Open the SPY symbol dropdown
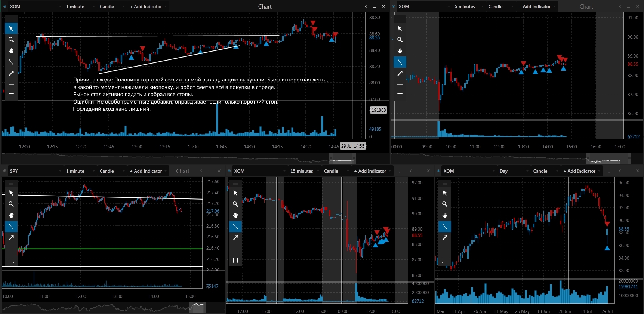This screenshot has height=314, width=644. click(36, 171)
